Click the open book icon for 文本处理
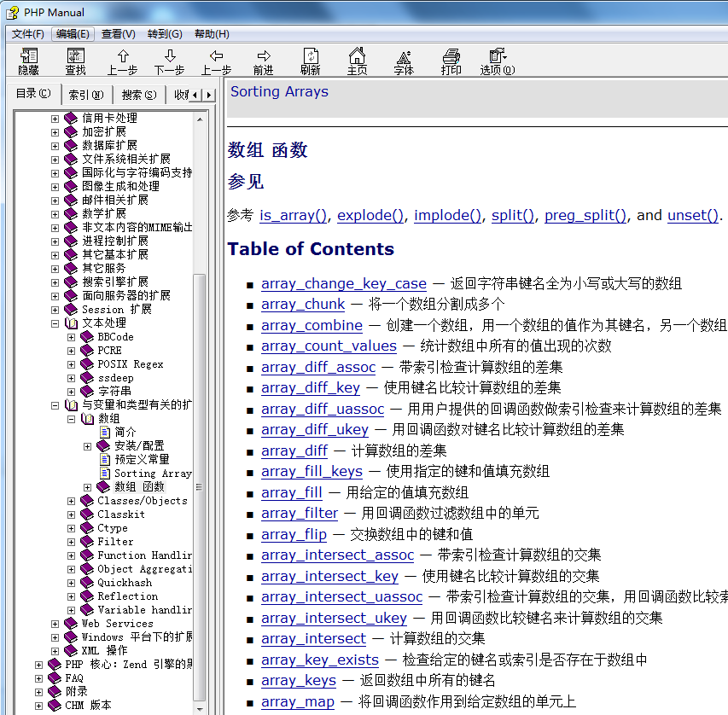Screen dimensions: 728x715 point(71,323)
